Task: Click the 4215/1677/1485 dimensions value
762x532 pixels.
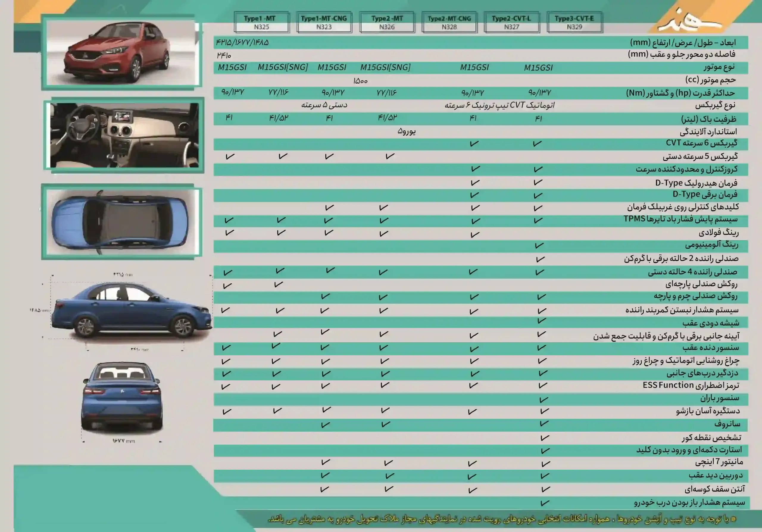Action: pyautogui.click(x=242, y=43)
